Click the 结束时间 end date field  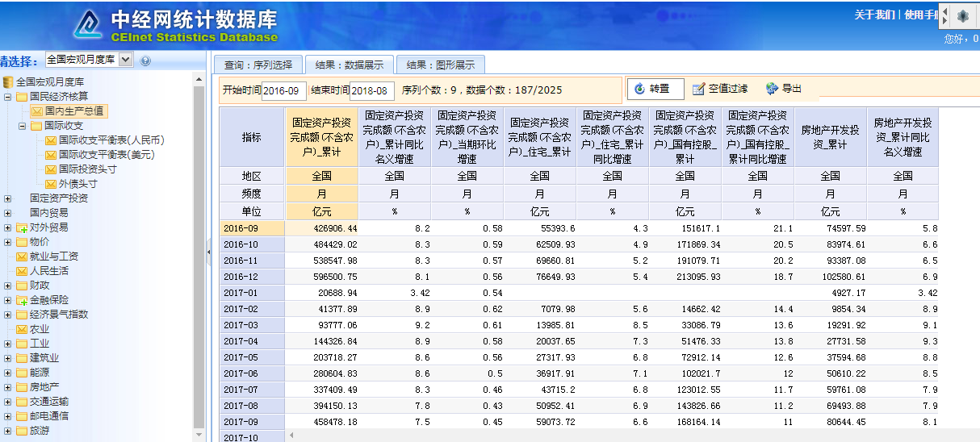[x=371, y=90]
